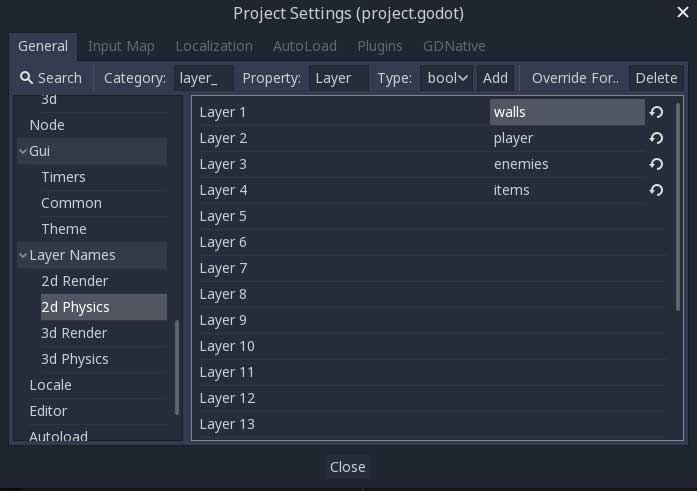Click the Search magnifier icon
The image size is (697, 491).
[26, 78]
